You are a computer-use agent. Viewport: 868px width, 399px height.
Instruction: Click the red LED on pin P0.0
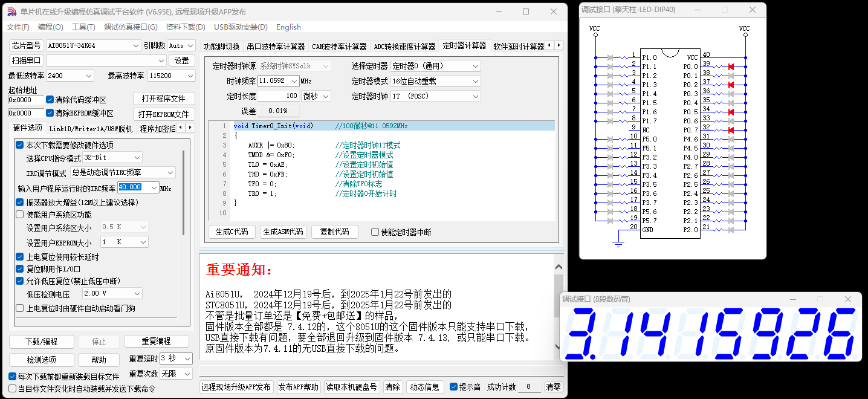[x=731, y=66]
